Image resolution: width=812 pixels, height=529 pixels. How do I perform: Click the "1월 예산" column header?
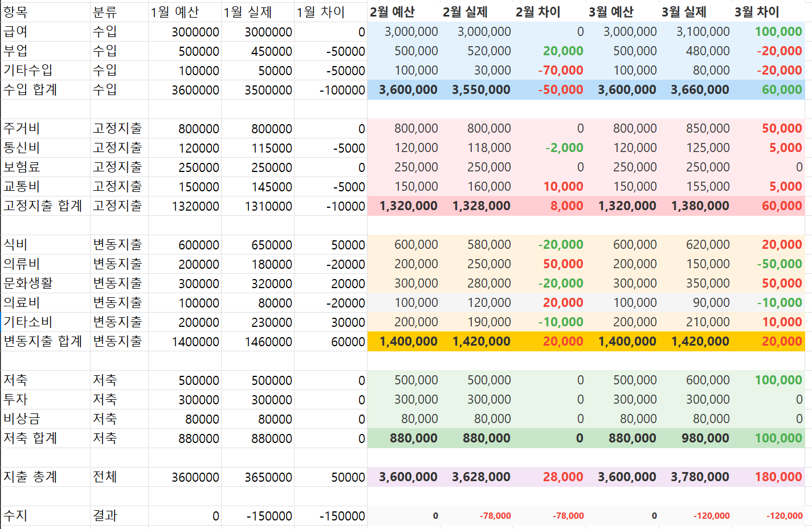point(184,12)
